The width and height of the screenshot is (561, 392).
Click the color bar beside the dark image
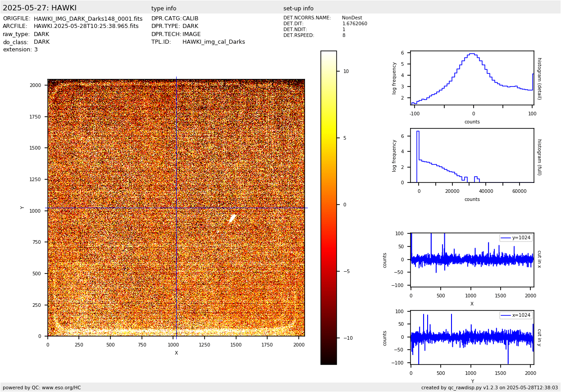click(328, 207)
